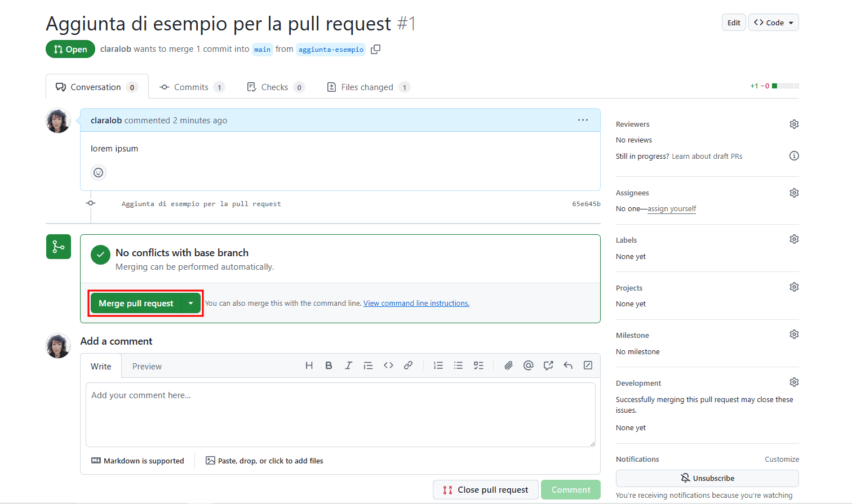Image resolution: width=852 pixels, height=504 pixels.
Task: Add a task list to the comment
Action: pos(478,365)
